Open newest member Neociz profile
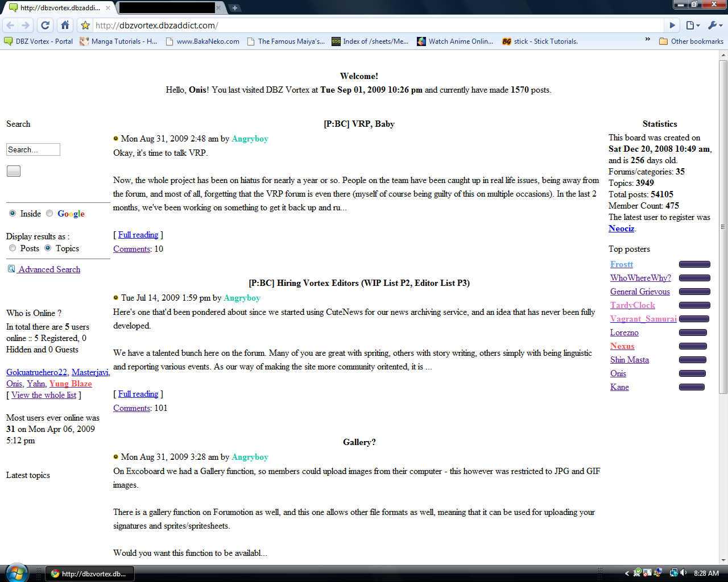 pos(621,228)
